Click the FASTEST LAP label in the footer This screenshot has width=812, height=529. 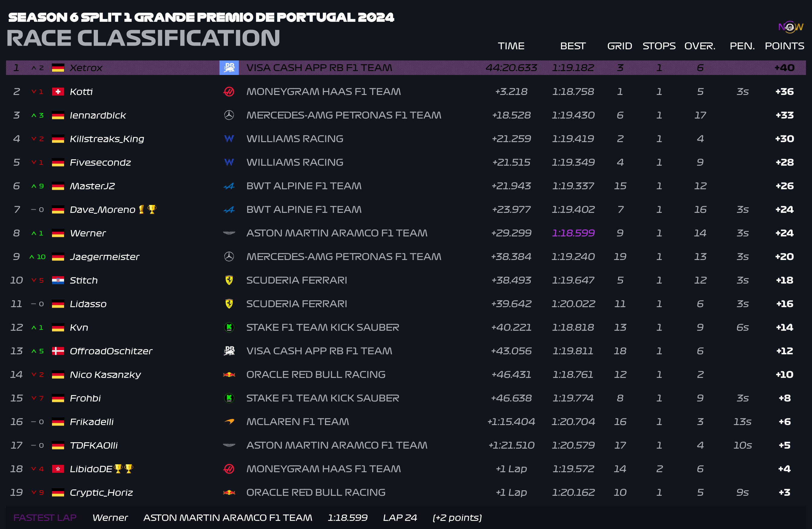tap(45, 518)
